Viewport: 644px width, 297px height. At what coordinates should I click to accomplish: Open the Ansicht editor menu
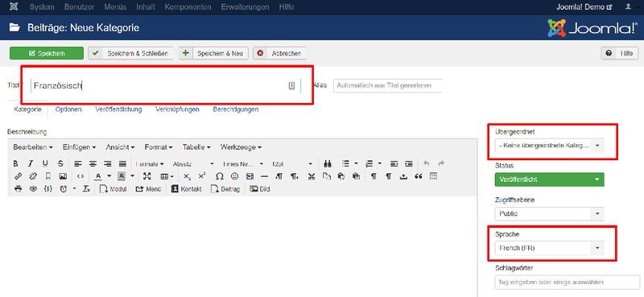tap(120, 147)
